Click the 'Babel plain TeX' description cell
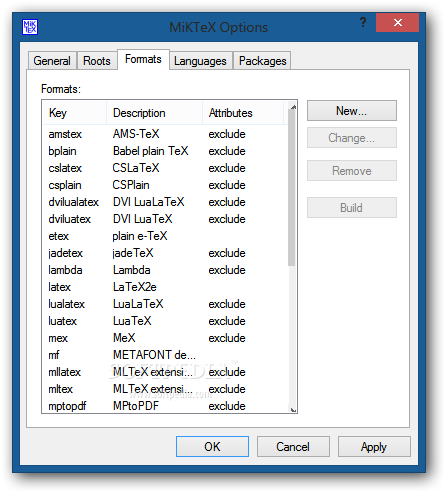This screenshot has width=446, height=493. coord(151,151)
